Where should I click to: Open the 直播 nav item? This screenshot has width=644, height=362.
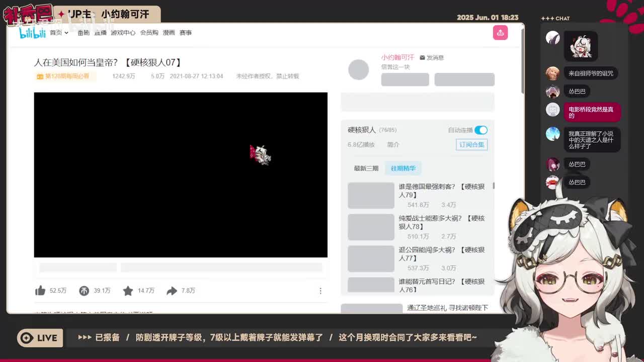(100, 33)
